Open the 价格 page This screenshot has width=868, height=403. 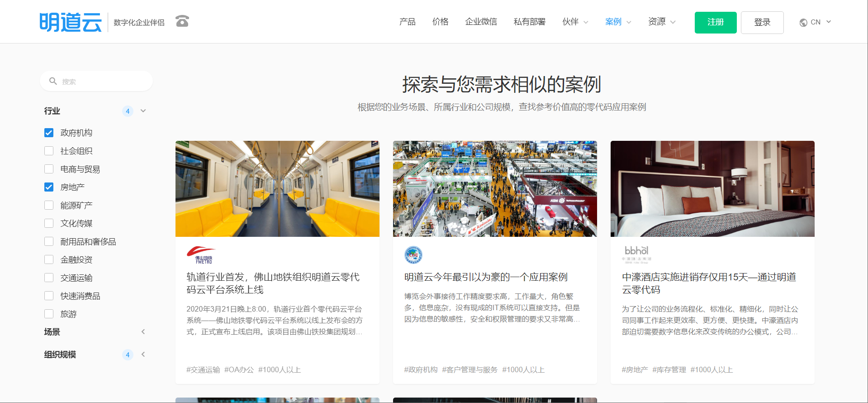440,22
